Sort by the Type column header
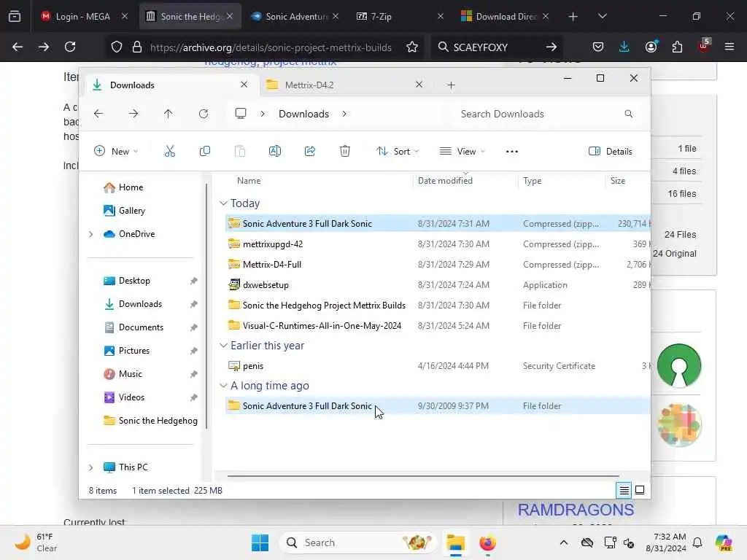This screenshot has height=560, width=747. (x=532, y=181)
